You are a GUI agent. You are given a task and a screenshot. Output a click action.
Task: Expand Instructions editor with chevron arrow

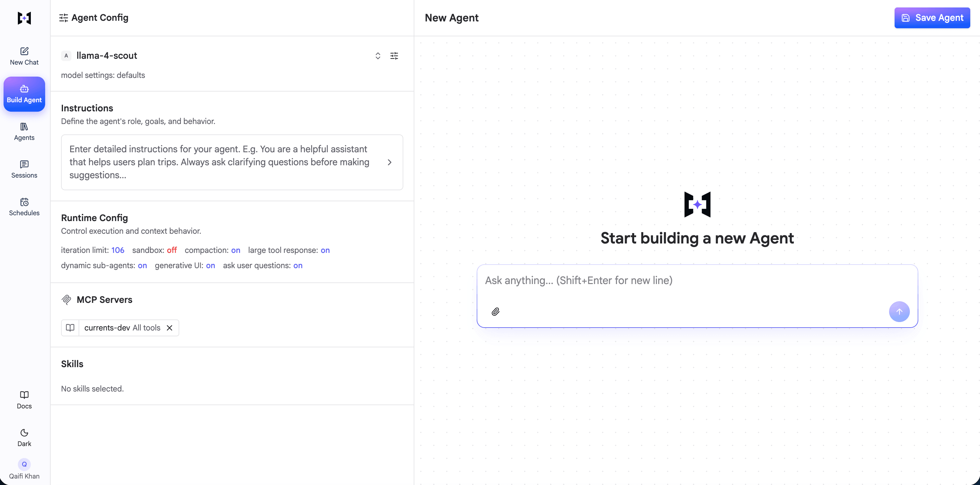(390, 162)
